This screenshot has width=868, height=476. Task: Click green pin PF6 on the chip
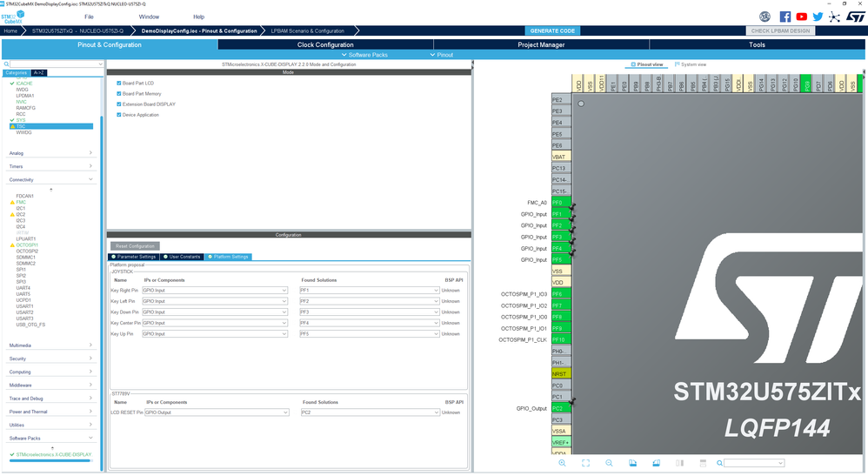[561, 294]
